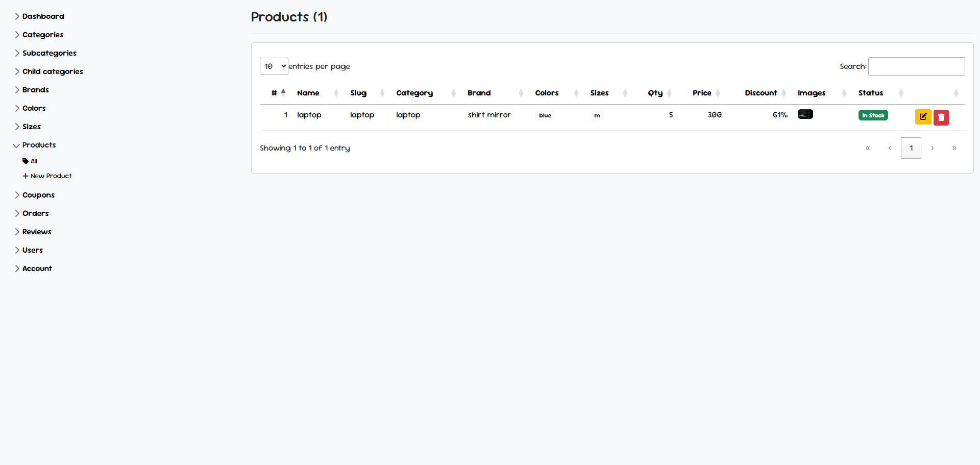Sort by the Discount column sort arrows

coord(784,93)
